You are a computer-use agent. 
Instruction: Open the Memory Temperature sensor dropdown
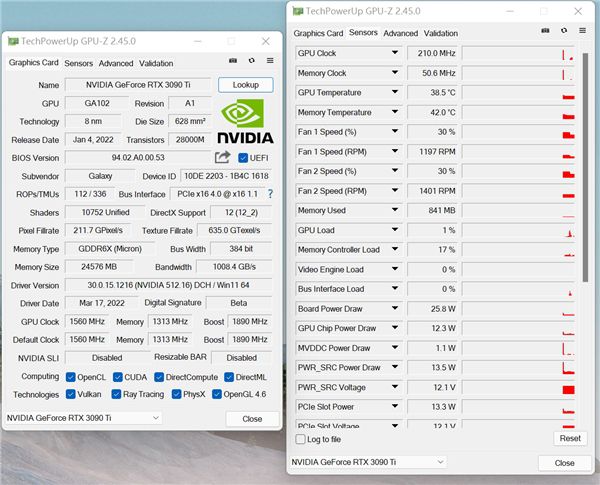pyautogui.click(x=395, y=112)
